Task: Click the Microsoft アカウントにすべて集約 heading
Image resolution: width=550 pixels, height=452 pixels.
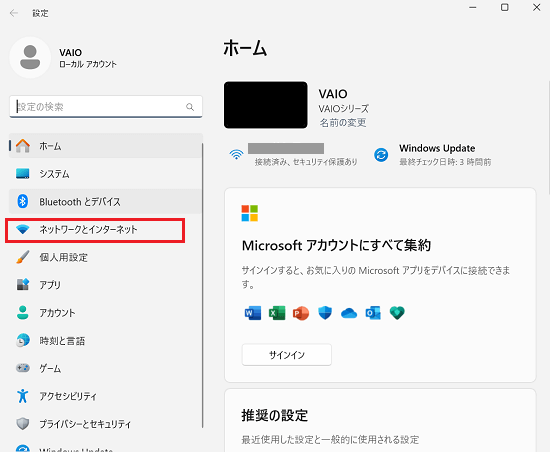Action: click(x=336, y=245)
